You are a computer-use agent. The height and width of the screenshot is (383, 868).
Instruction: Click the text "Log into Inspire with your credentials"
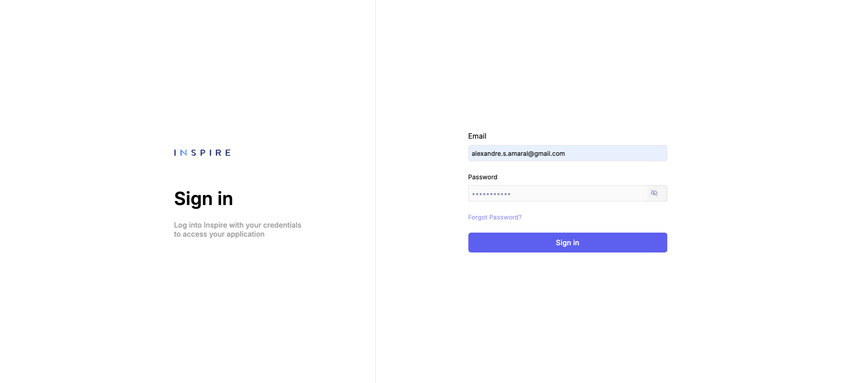[x=237, y=225]
